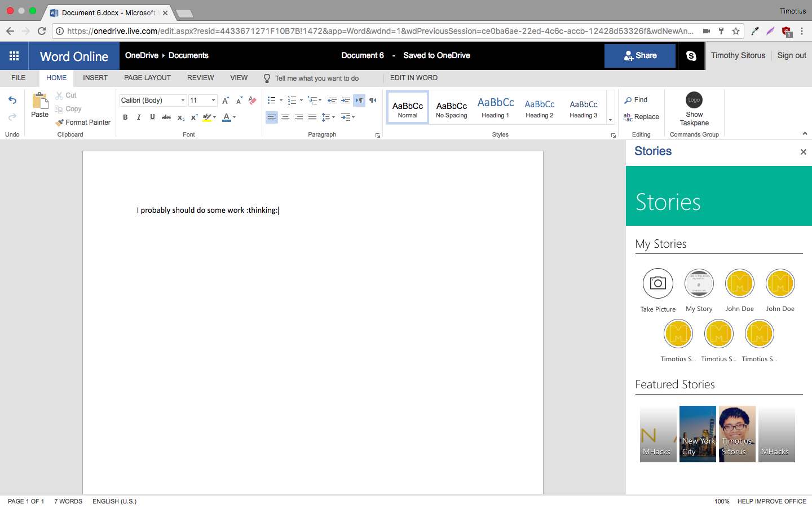Apply the Heading 1 style
This screenshot has height=508, width=812.
coord(496,107)
